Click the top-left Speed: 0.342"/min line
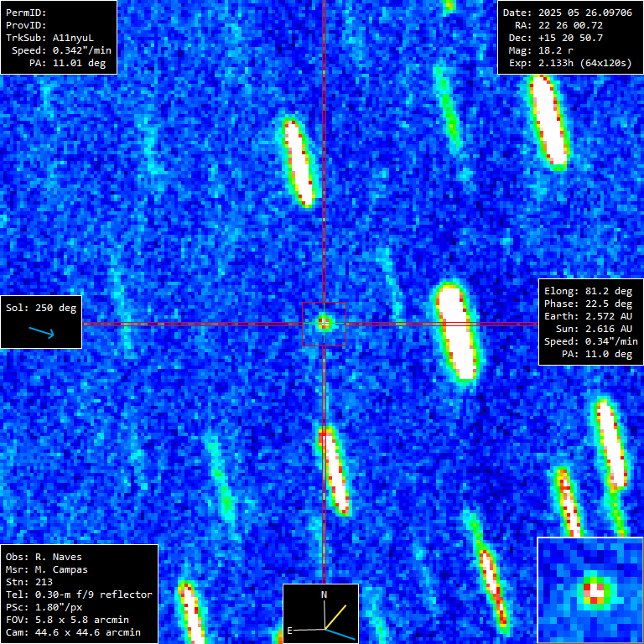 (x=61, y=50)
